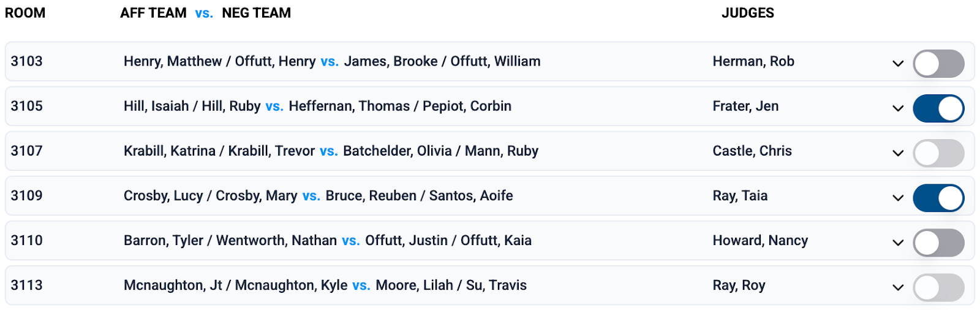Image resolution: width=980 pixels, height=310 pixels.
Task: Switch on the toggle for room 3110
Action: pos(938,243)
